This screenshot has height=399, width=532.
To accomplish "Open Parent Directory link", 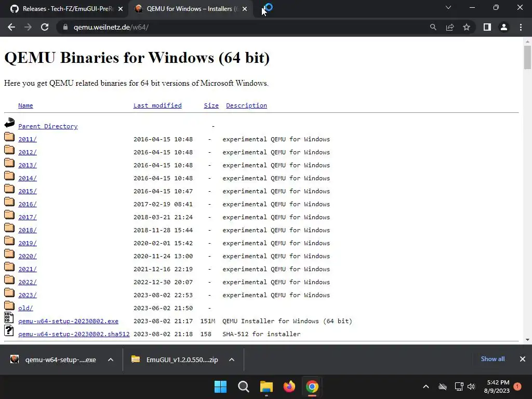I will tap(48, 126).
